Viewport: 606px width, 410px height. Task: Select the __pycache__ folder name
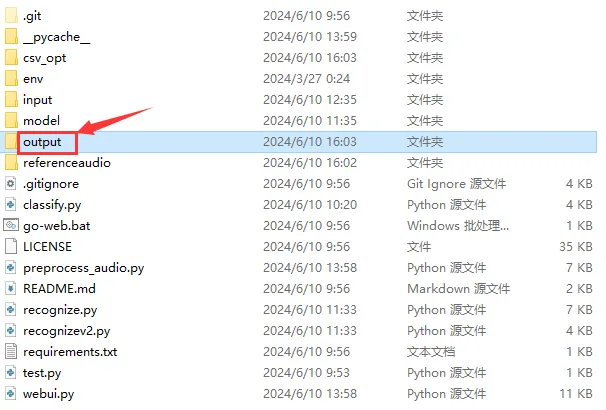(x=56, y=37)
